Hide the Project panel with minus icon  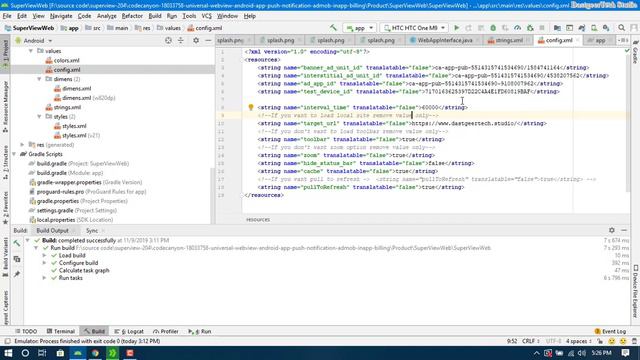tap(208, 40)
